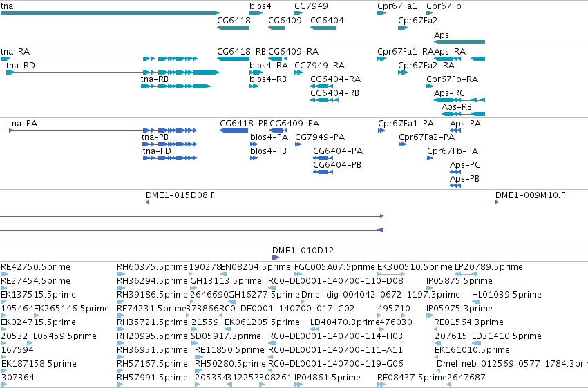Click the CG6404-RB transcript label

[x=334, y=93]
